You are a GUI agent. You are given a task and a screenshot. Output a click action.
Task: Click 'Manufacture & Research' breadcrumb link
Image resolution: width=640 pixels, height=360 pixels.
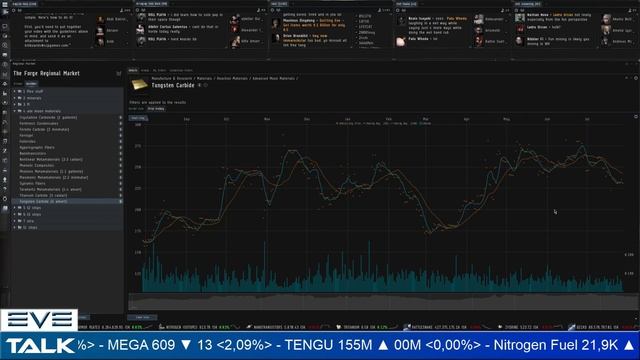tap(172, 78)
